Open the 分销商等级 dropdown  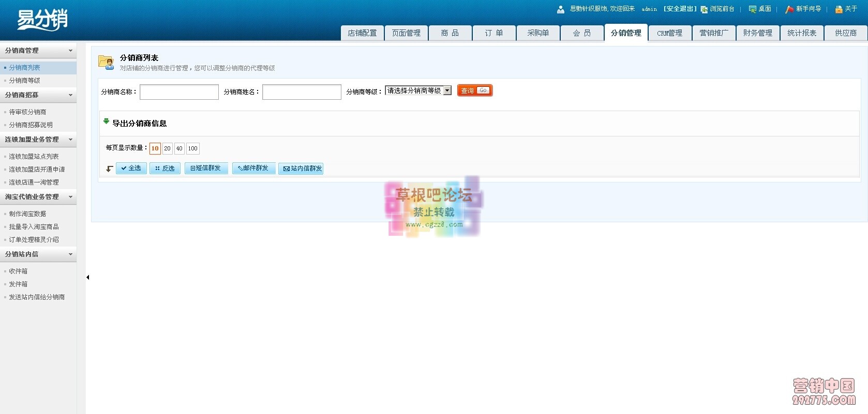pyautogui.click(x=418, y=90)
